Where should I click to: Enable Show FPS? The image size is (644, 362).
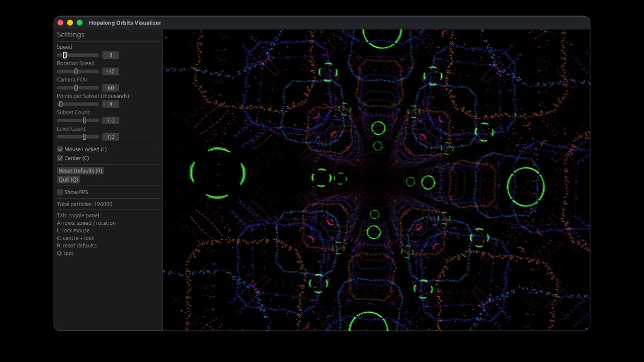60,192
